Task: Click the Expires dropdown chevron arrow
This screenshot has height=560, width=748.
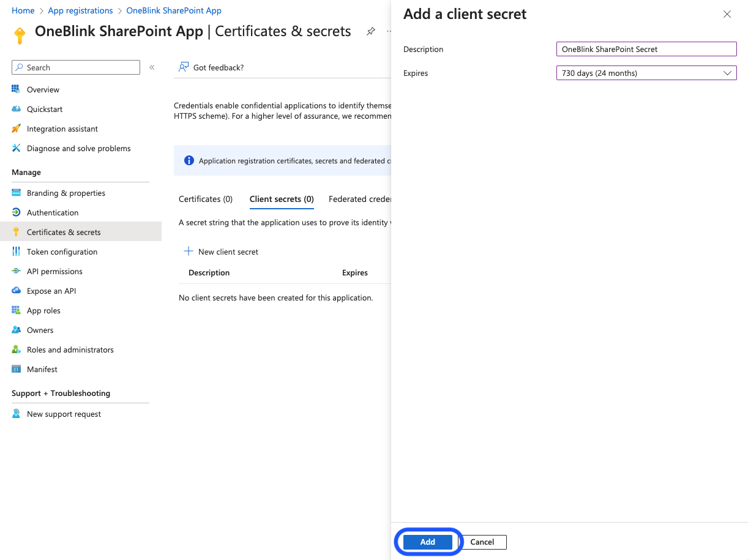Action: point(727,73)
